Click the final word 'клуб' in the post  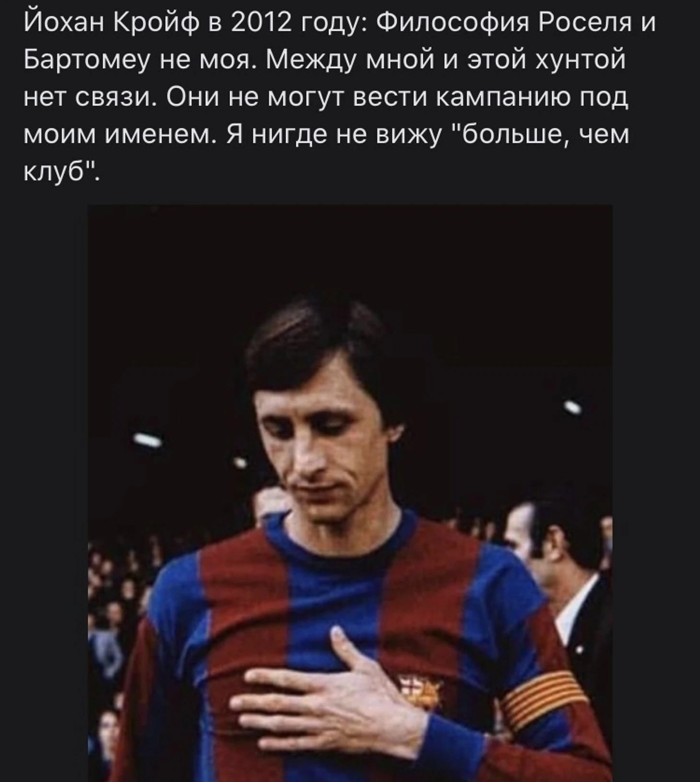[58, 172]
